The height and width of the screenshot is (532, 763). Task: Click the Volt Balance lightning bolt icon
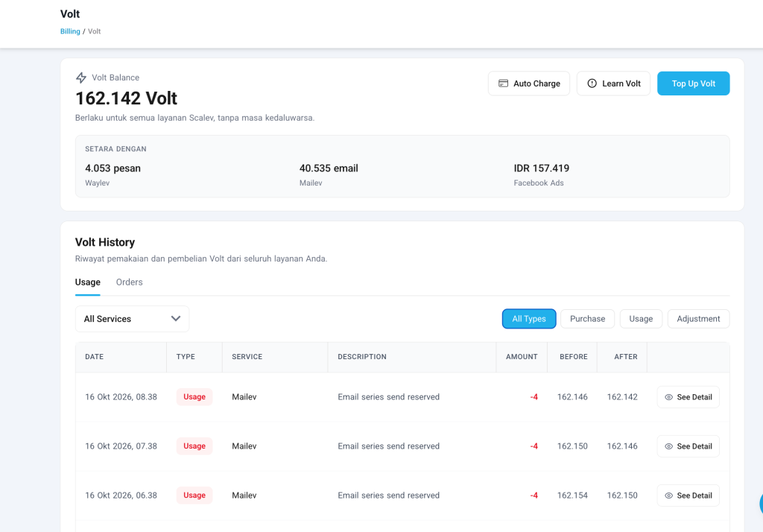[81, 77]
